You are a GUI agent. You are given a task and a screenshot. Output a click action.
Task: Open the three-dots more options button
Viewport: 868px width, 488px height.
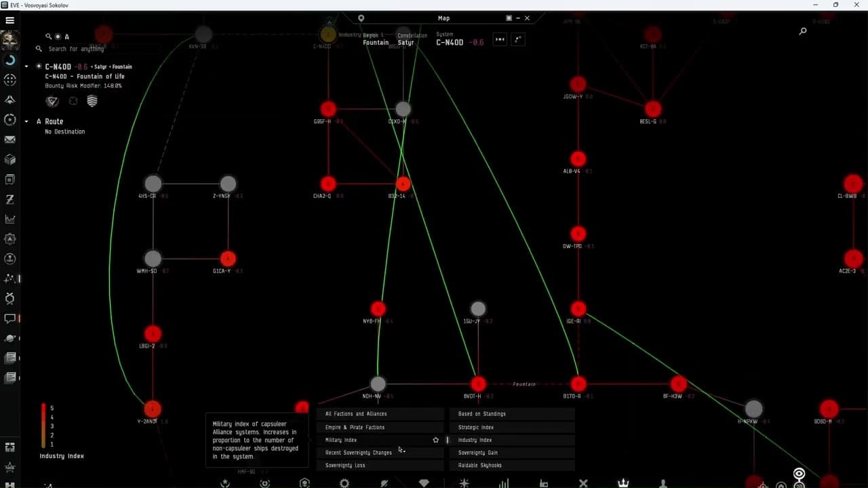tap(500, 39)
